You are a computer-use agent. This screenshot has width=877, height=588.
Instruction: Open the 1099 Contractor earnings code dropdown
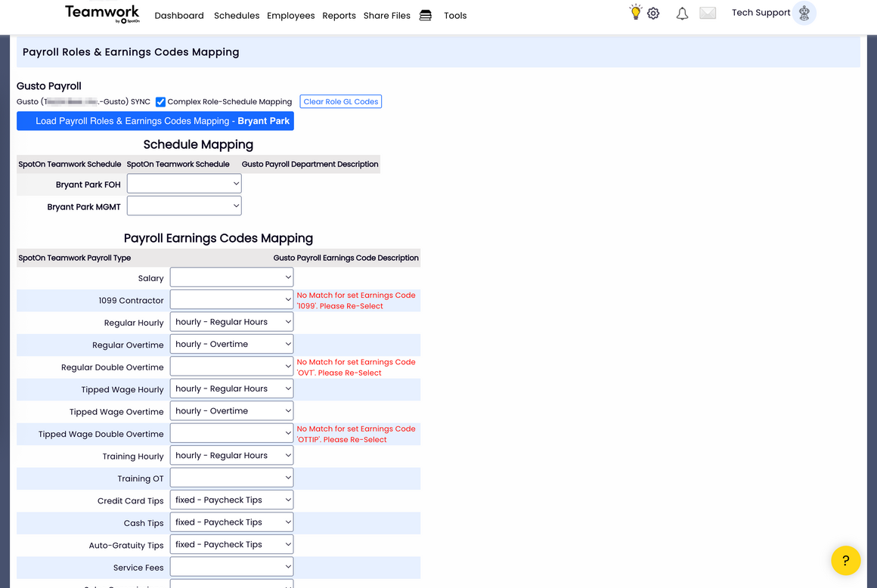click(231, 299)
